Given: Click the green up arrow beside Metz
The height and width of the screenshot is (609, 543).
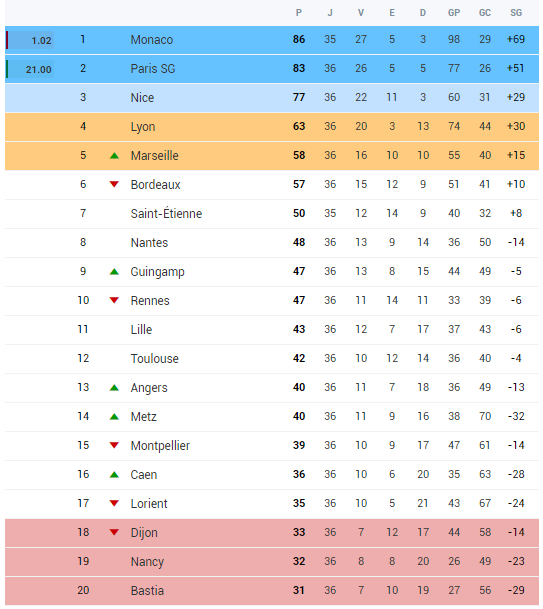Looking at the screenshot, I should (x=114, y=417).
